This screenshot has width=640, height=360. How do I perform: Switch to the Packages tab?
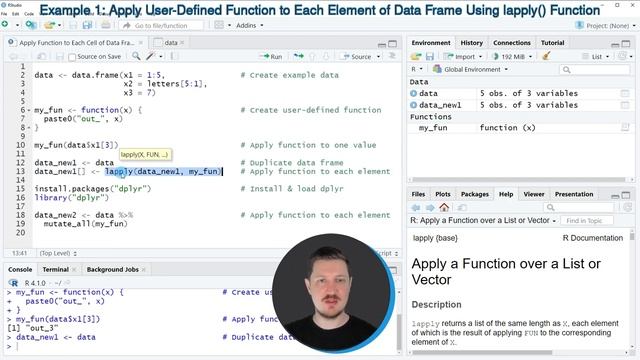[x=474, y=194]
